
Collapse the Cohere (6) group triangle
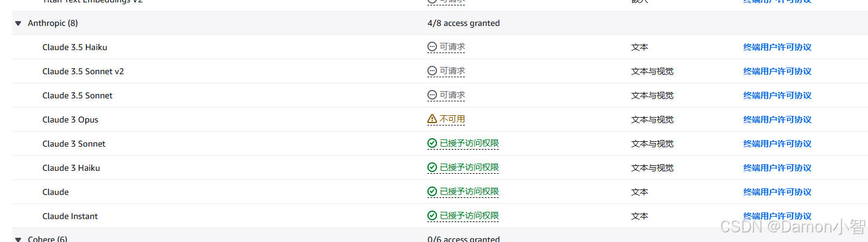[18, 239]
